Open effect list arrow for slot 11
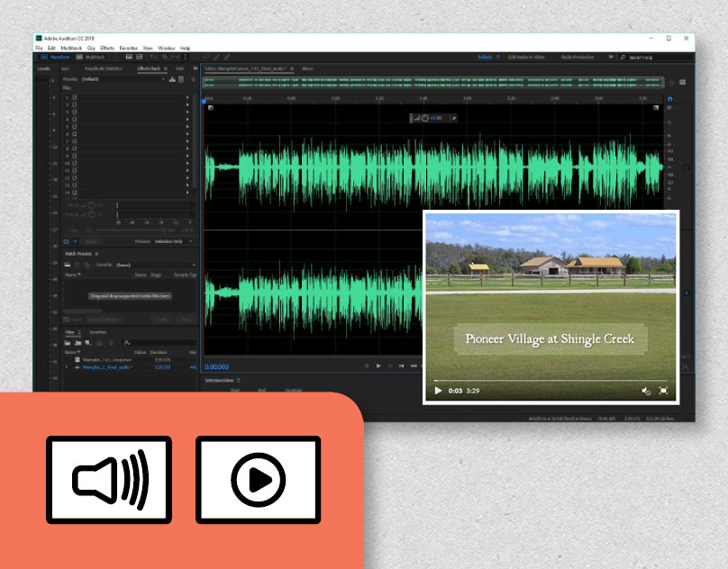 coord(187,170)
